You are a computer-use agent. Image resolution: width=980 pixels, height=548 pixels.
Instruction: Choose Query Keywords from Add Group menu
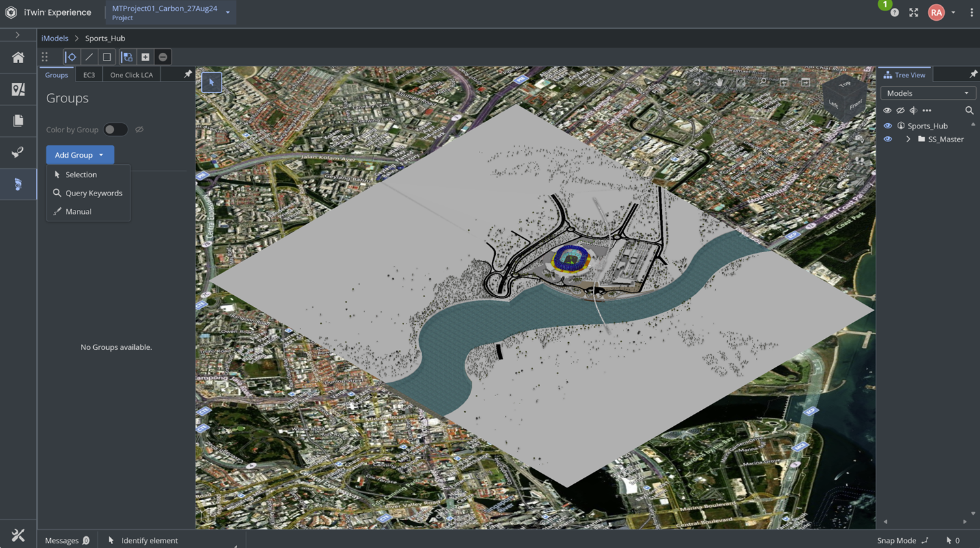pyautogui.click(x=93, y=194)
